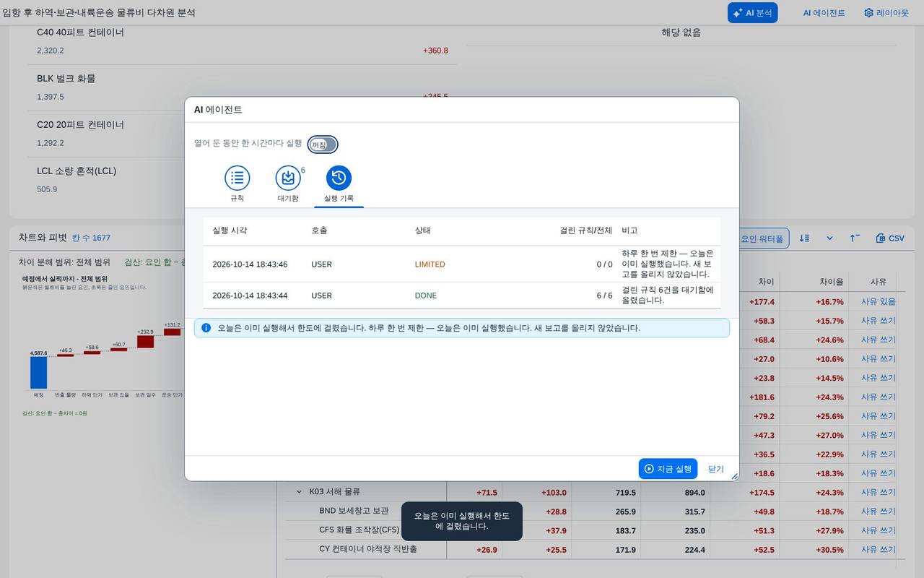The width and height of the screenshot is (924, 578).
Task: Open the 대기함 inbox icon
Action: [288, 178]
